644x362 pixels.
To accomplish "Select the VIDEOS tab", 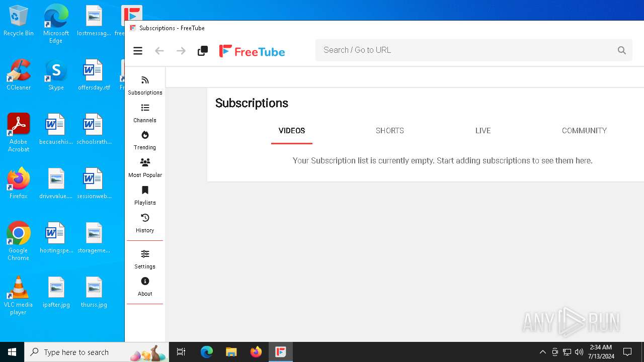I will [292, 131].
